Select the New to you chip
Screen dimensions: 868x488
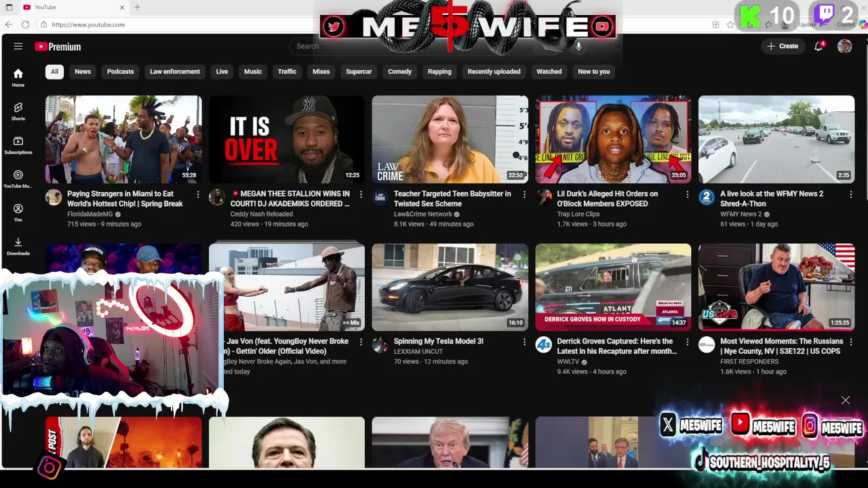click(x=593, y=71)
